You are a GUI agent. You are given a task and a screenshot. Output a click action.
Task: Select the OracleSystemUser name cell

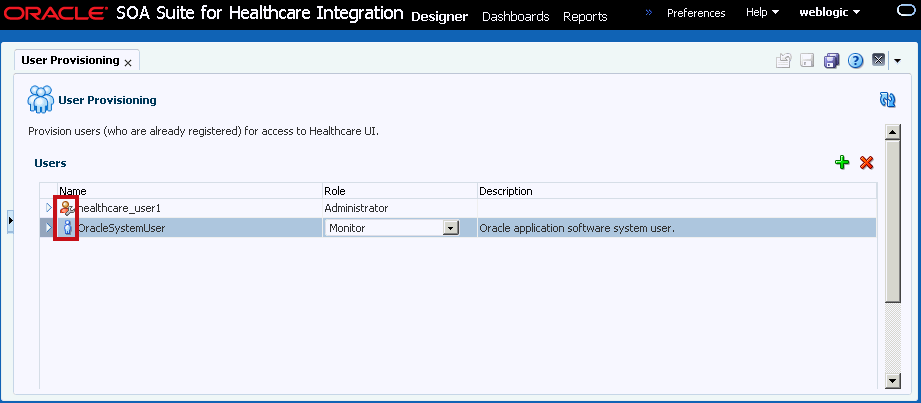[122, 228]
